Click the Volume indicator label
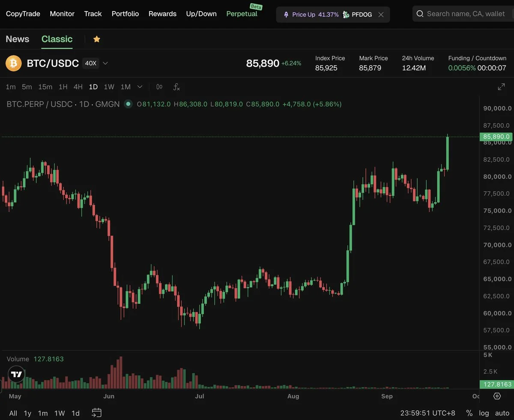514x420 pixels. (18, 359)
